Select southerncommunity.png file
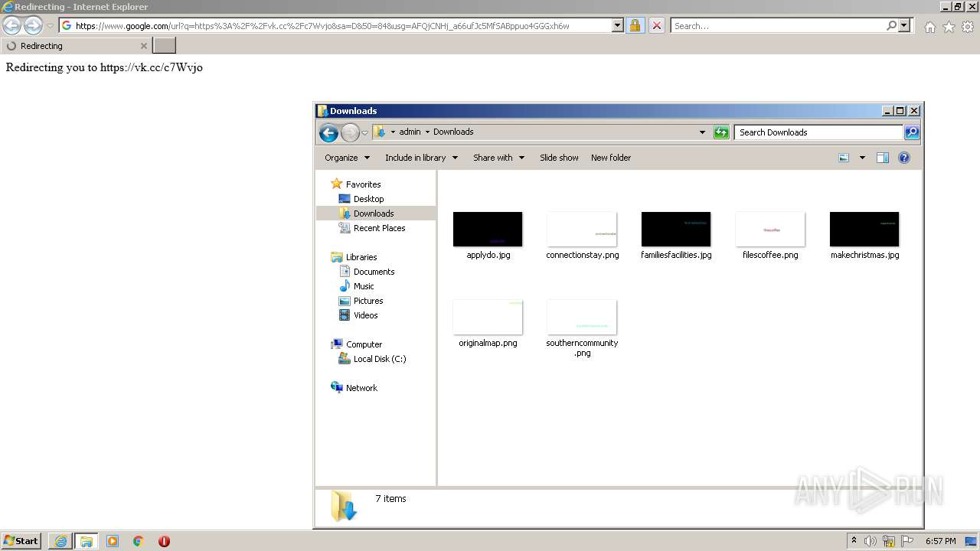 click(x=582, y=328)
